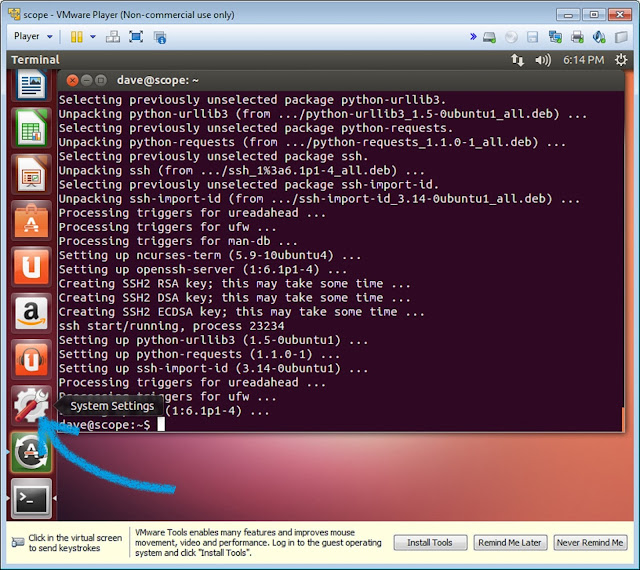640x570 pixels.
Task: Launch LibreOffice Writer from the launcher
Action: pyautogui.click(x=31, y=85)
